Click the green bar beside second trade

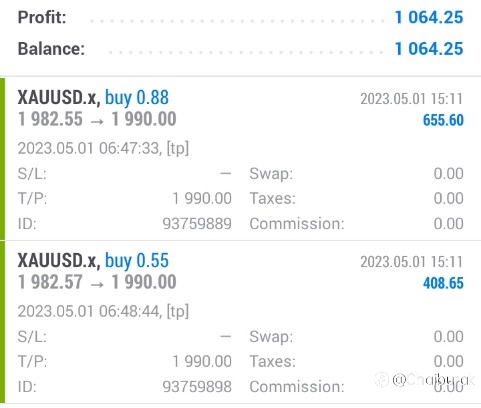2,322
